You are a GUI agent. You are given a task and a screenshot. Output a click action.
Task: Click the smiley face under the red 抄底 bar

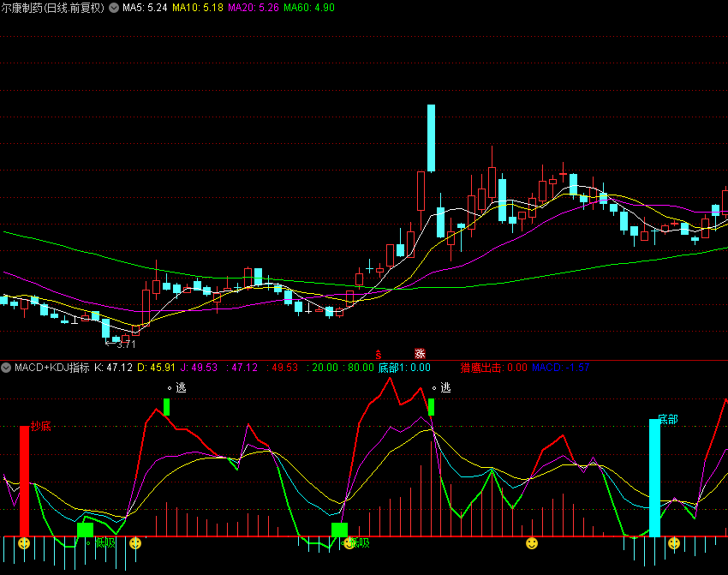pyautogui.click(x=24, y=542)
